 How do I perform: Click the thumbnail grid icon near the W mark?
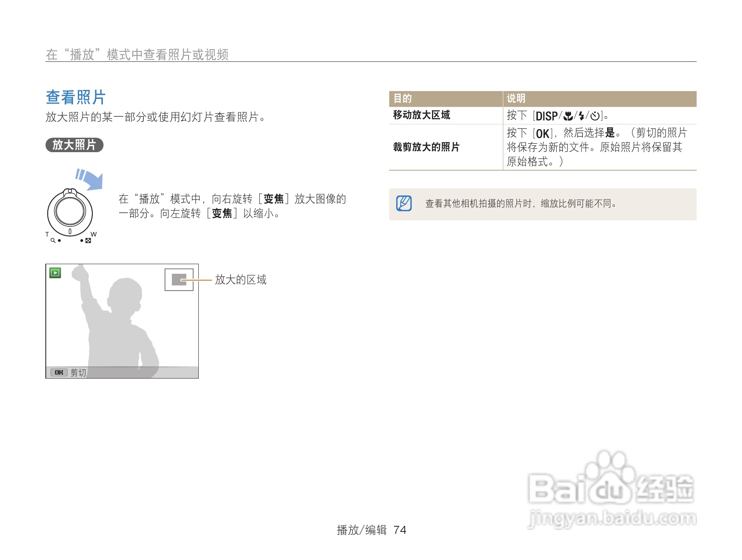tap(88, 241)
